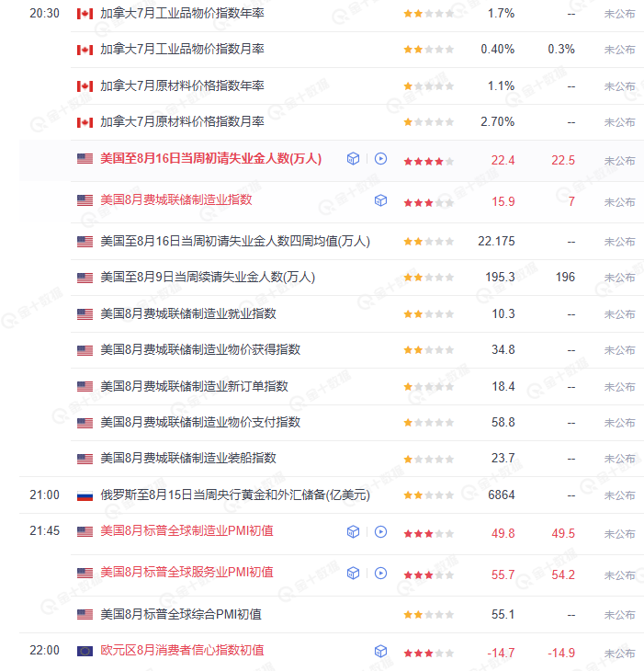Select 美国8月费城联储制造业装船指数 title
644x671 pixels.
[x=188, y=459]
